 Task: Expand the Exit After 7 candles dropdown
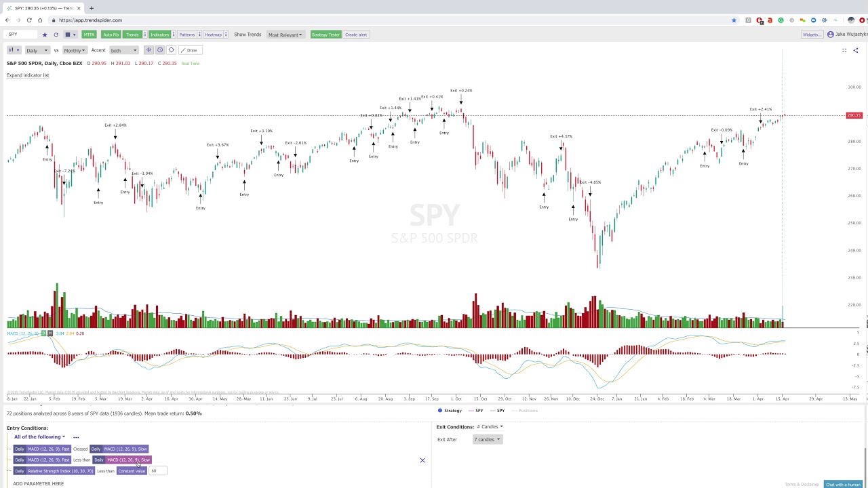click(x=487, y=440)
